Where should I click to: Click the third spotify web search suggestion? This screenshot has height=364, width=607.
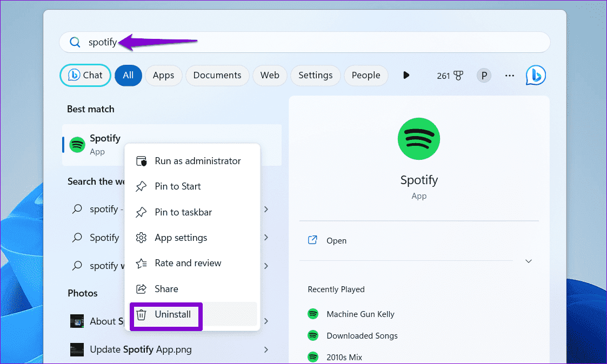click(107, 266)
